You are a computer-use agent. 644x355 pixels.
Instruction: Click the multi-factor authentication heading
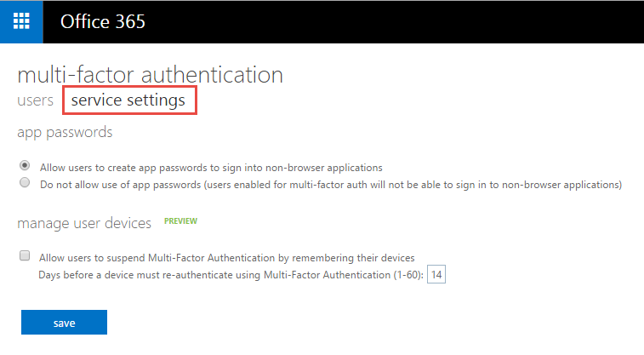click(150, 74)
